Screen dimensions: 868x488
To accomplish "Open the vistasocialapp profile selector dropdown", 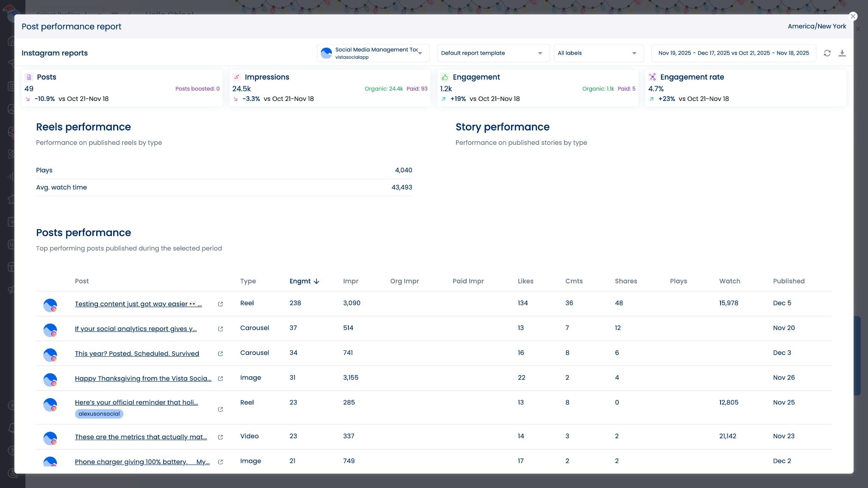I will 373,53.
